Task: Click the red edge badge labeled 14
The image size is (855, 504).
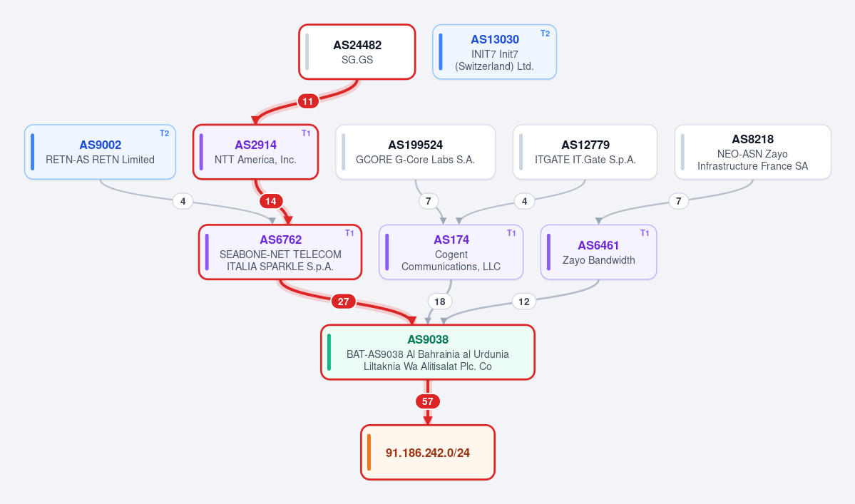Action: pyautogui.click(x=271, y=202)
